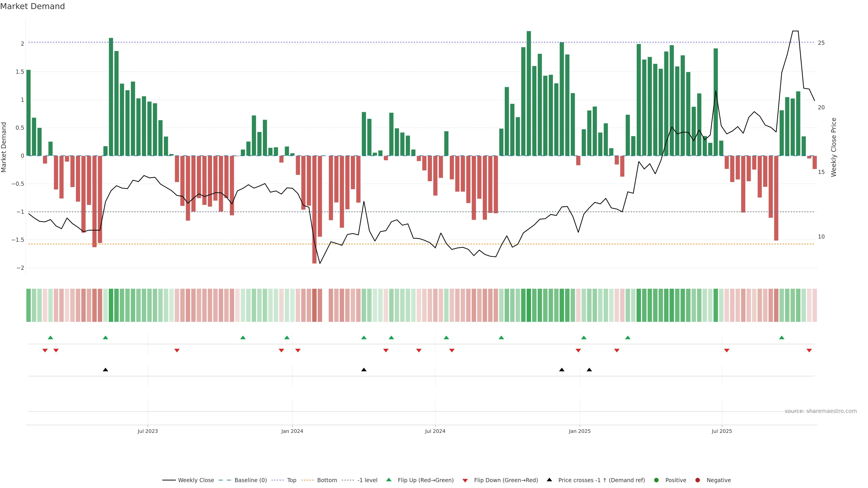Click the black Price crosses -1 legend triangle
This screenshot has height=488, width=868.
coord(549,480)
